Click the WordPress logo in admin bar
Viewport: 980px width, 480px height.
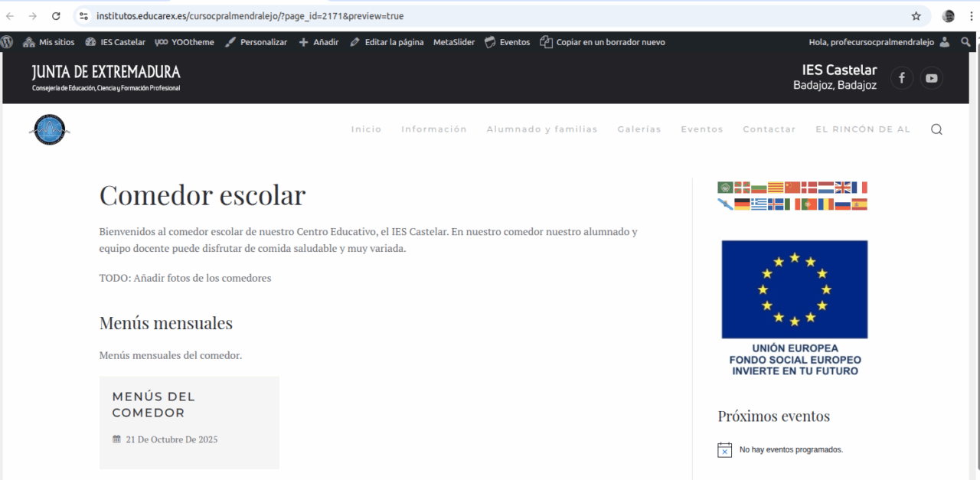[8, 42]
